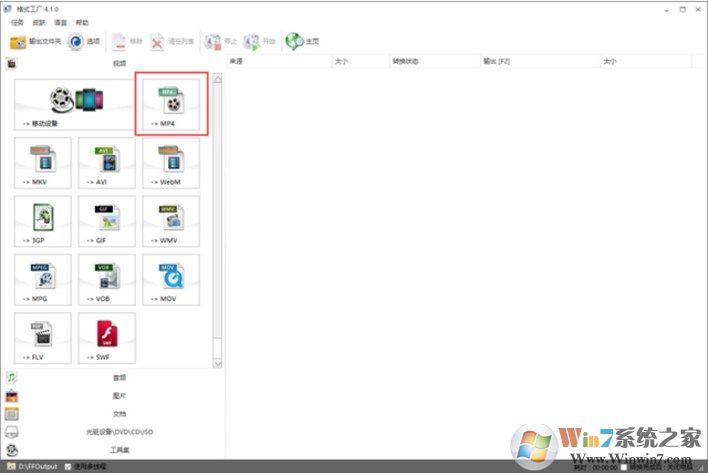Select the GIF conversion icon
The height and width of the screenshot is (473, 708).
(x=106, y=220)
